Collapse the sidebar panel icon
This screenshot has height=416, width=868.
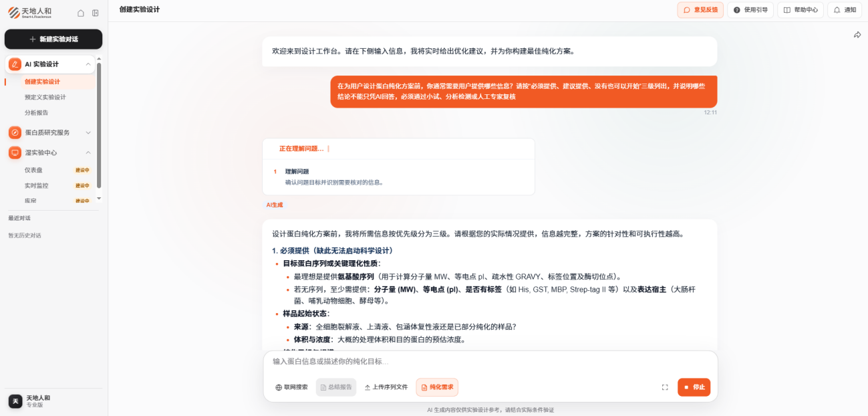96,13
